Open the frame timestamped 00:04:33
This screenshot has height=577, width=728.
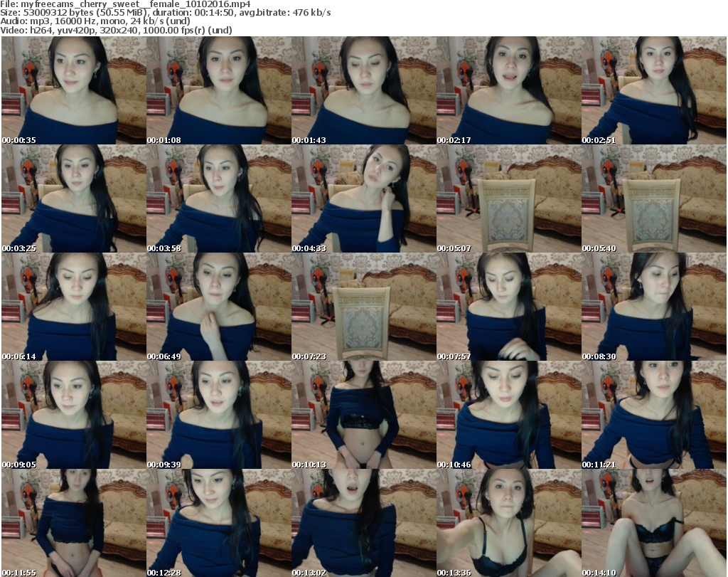363,198
